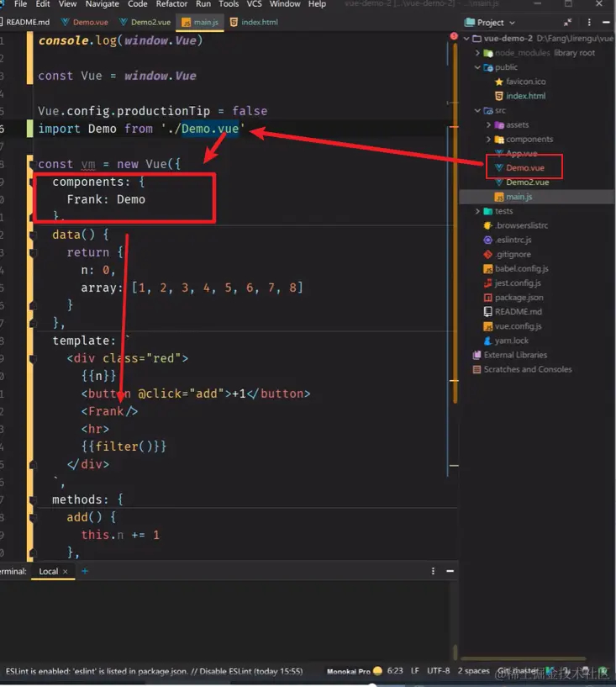Open the Tools menu
The height and width of the screenshot is (687, 616).
229,4
